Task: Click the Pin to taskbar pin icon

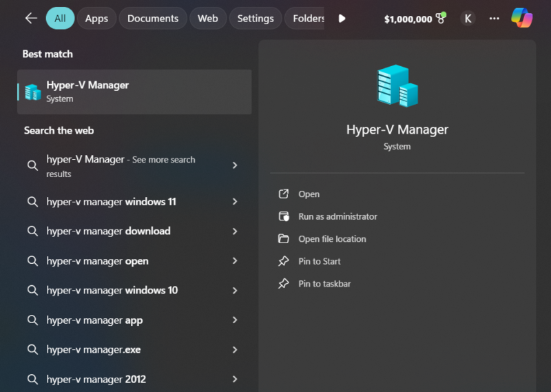Action: (x=284, y=283)
